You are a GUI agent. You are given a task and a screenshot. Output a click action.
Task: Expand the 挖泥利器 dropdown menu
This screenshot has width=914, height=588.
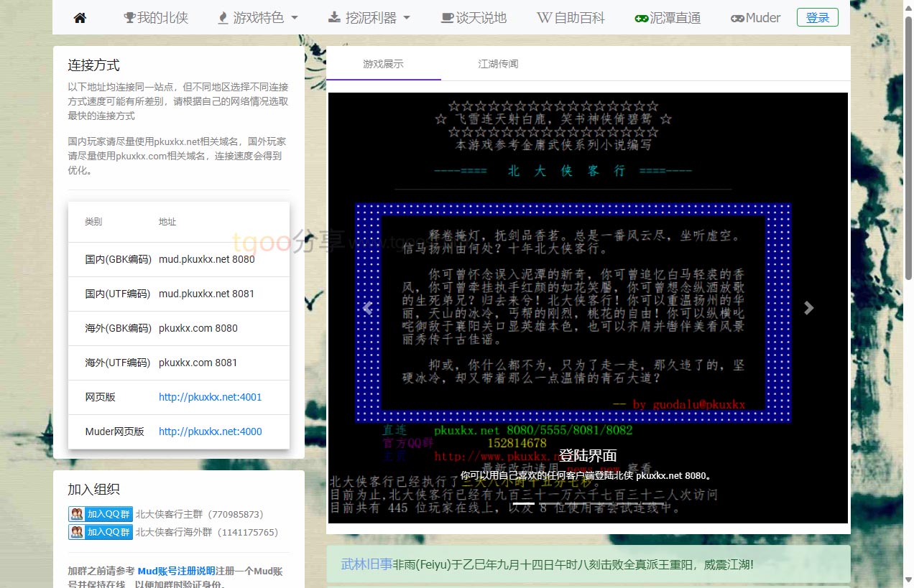pyautogui.click(x=369, y=18)
